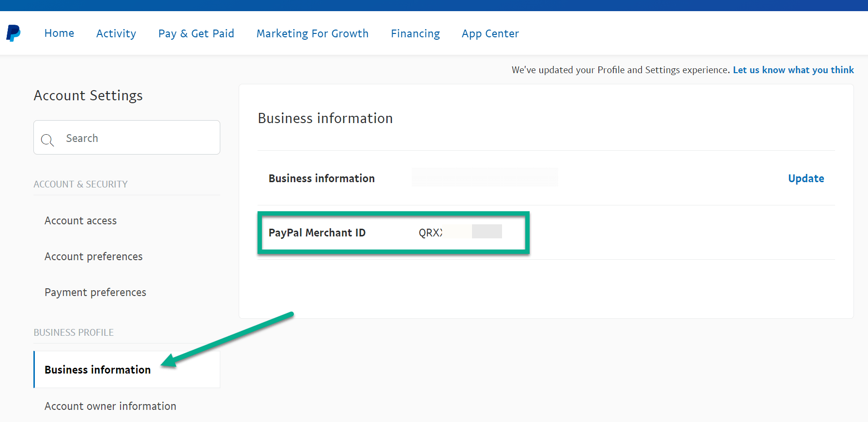
Task: Click 'Let us know what you think' link
Action: tap(793, 70)
